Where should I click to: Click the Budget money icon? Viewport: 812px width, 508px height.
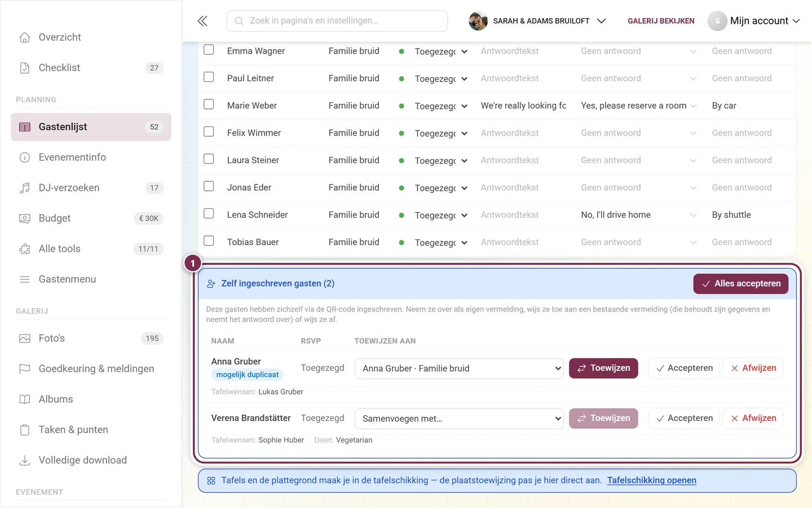point(25,218)
